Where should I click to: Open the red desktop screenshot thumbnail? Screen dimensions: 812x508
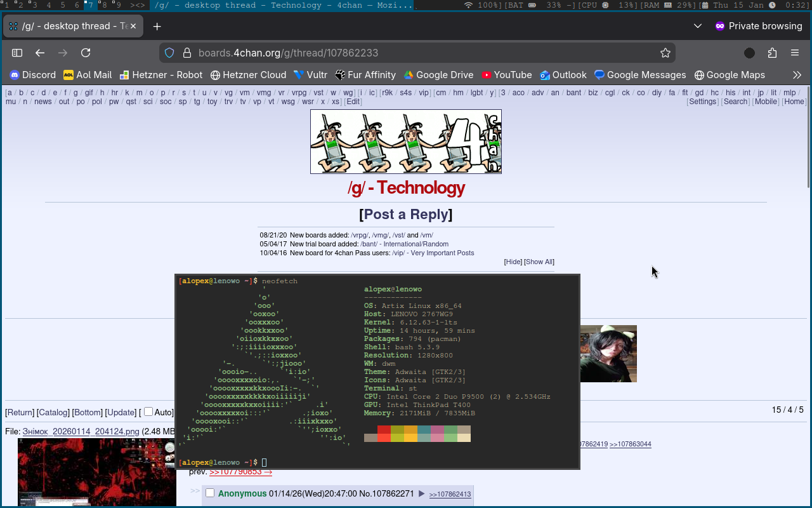(x=96, y=472)
